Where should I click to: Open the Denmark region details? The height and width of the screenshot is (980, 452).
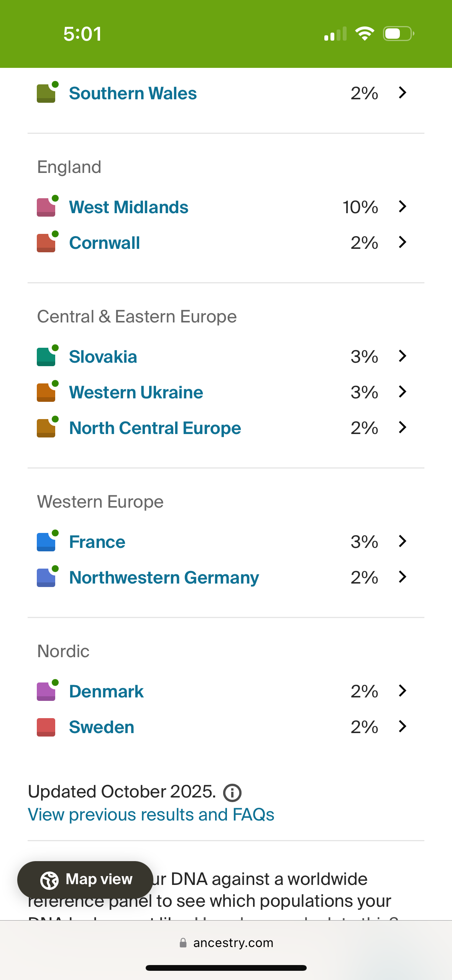tap(106, 691)
